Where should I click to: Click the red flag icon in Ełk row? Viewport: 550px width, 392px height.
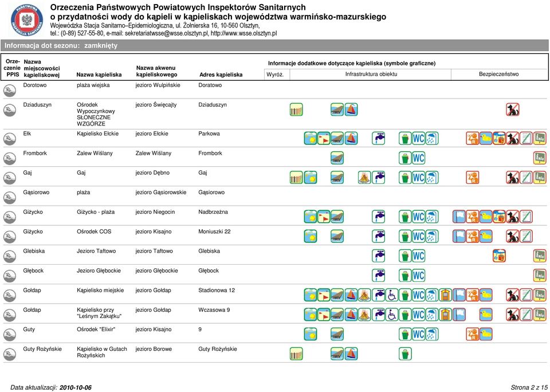click(324, 138)
